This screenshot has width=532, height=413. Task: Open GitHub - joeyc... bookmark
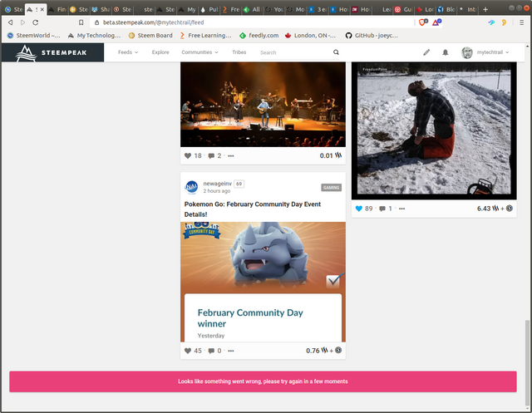(372, 35)
